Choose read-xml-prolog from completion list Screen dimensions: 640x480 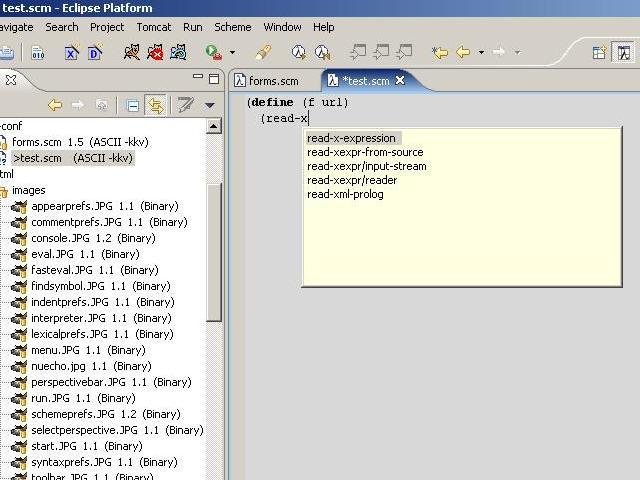click(345, 194)
